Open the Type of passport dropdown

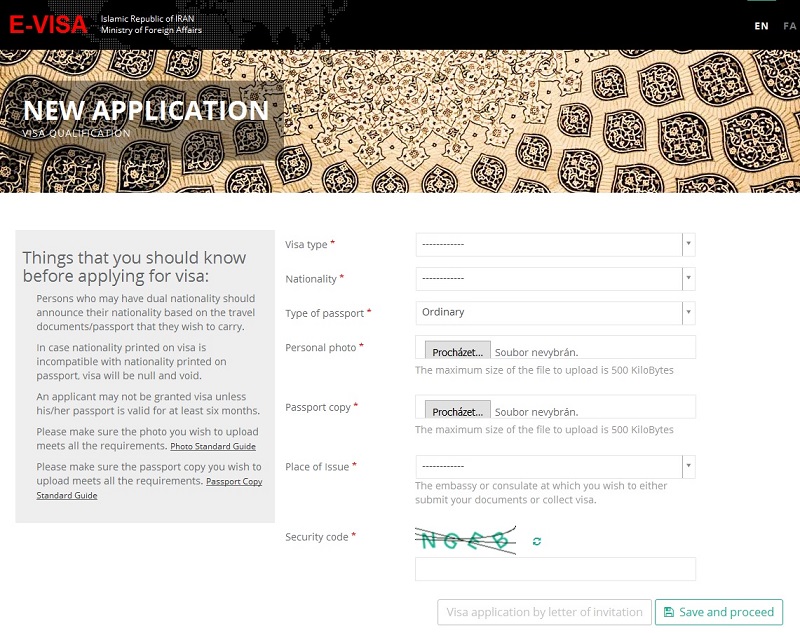pos(555,313)
